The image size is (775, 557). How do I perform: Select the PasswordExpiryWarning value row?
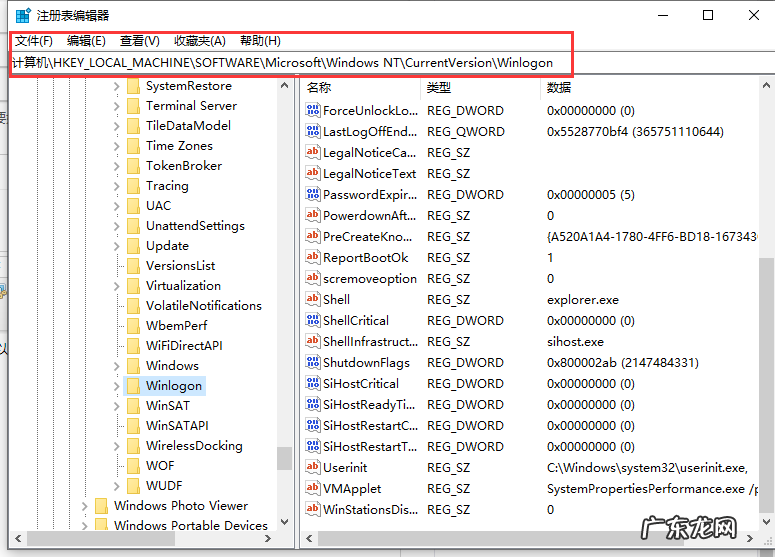(369, 194)
